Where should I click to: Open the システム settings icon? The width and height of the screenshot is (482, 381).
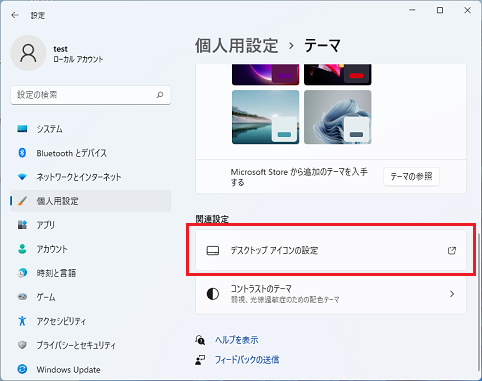[22, 129]
